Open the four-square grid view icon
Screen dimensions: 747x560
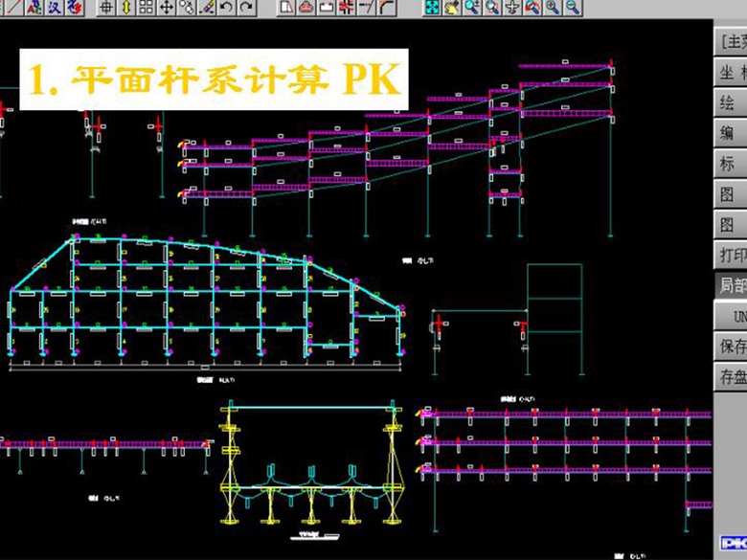click(x=146, y=8)
